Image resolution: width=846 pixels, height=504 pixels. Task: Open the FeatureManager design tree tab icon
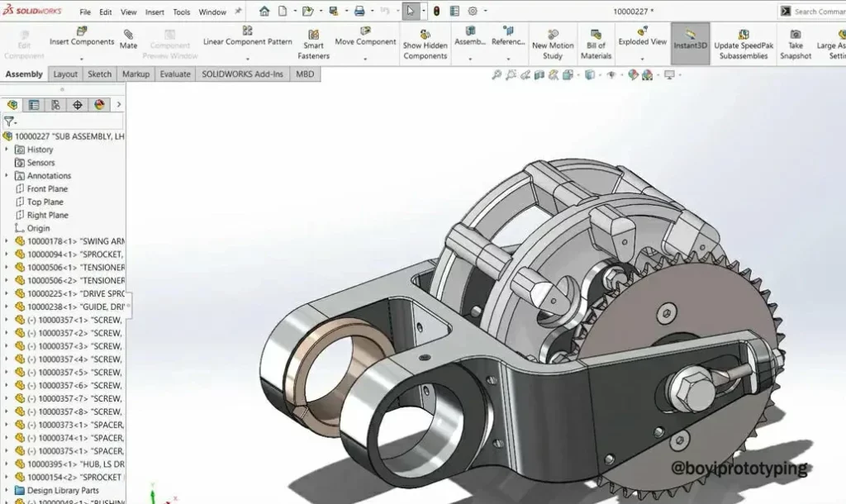click(x=12, y=105)
